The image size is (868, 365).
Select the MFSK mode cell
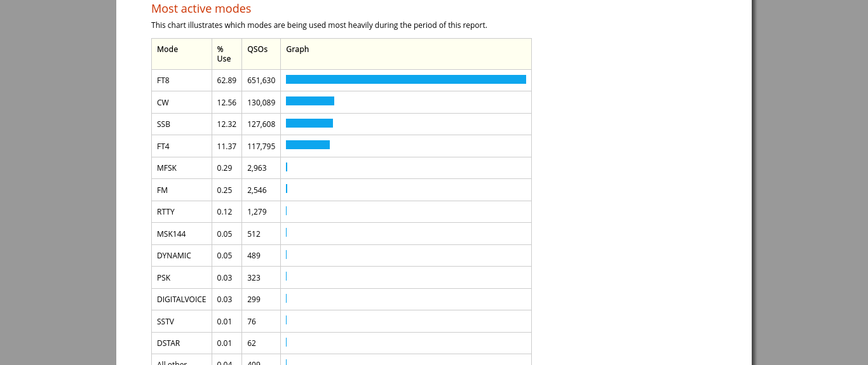166,168
